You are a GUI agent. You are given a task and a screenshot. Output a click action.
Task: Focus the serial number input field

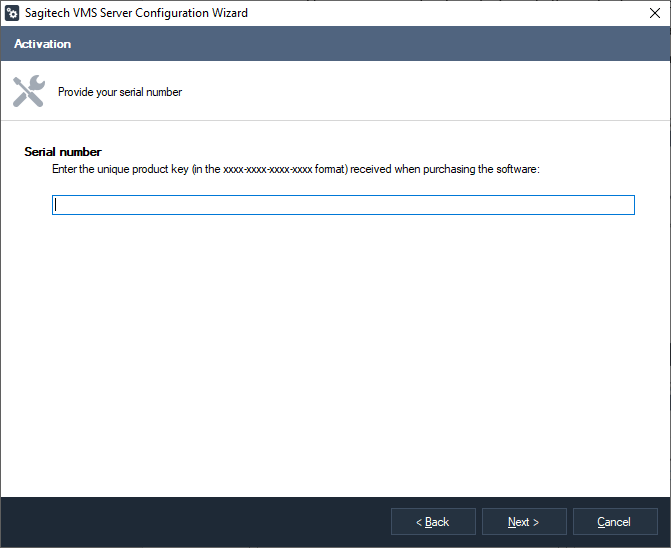(x=343, y=205)
